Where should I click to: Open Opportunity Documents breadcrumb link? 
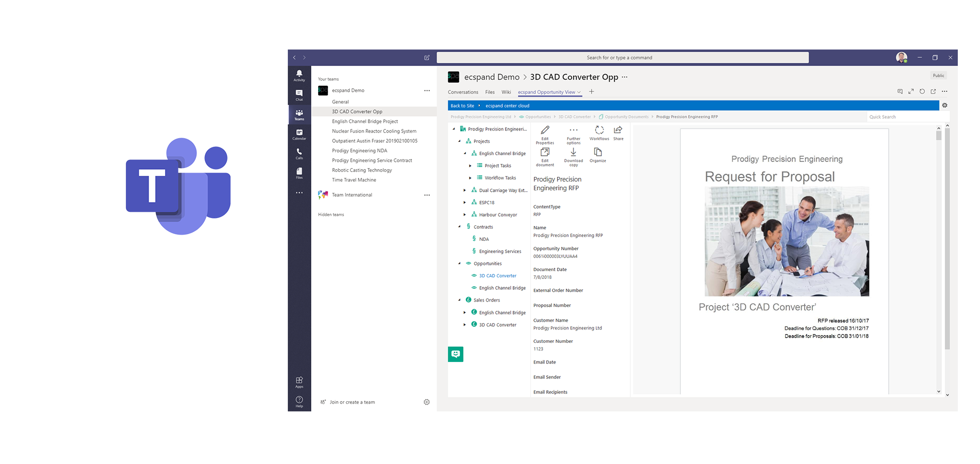point(627,117)
